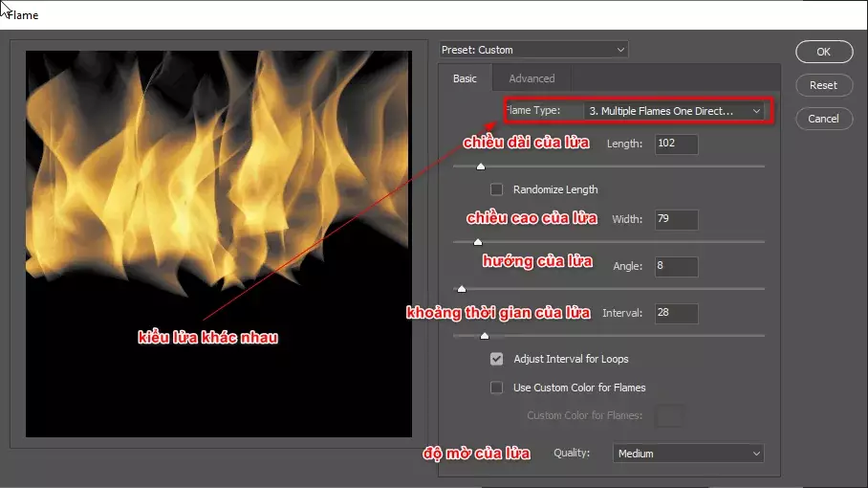The image size is (868, 488).
Task: Click the Angle value field
Action: (676, 266)
